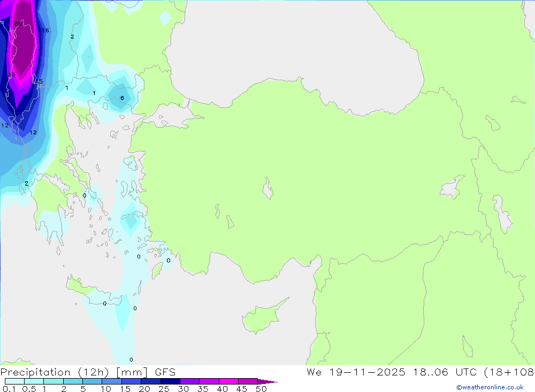This screenshot has width=535, height=392.
Task: Click the 50 color scale label
Action: [262, 389]
